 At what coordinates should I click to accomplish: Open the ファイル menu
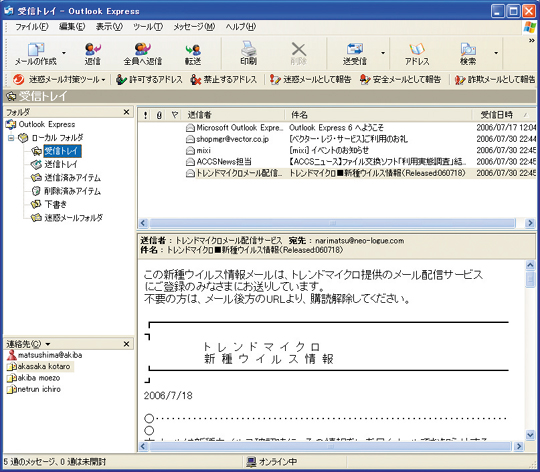32,27
